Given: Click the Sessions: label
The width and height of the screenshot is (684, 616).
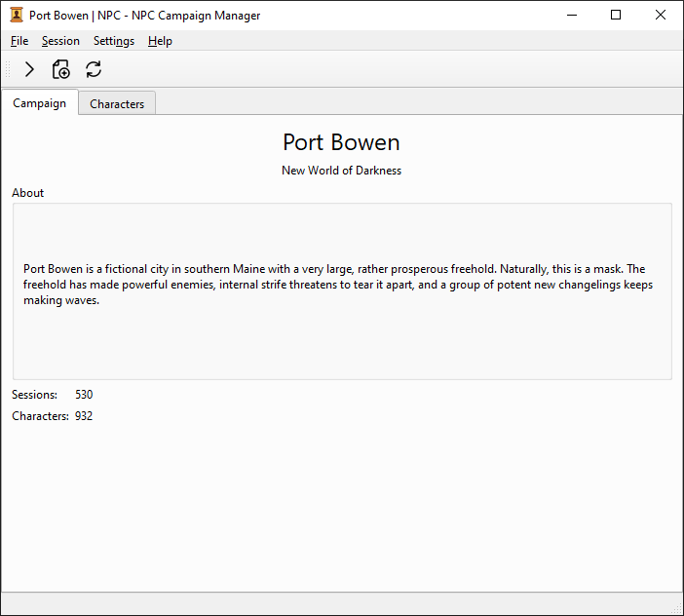Looking at the screenshot, I should point(34,395).
